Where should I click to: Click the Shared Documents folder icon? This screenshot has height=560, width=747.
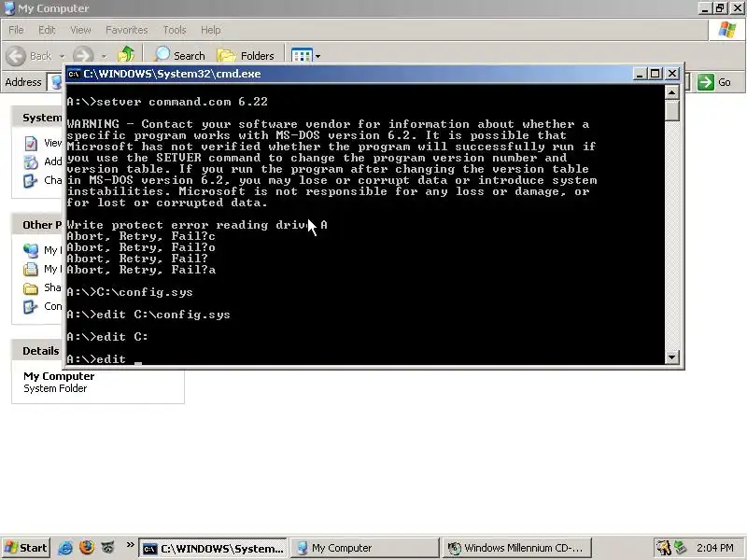[x=31, y=288]
